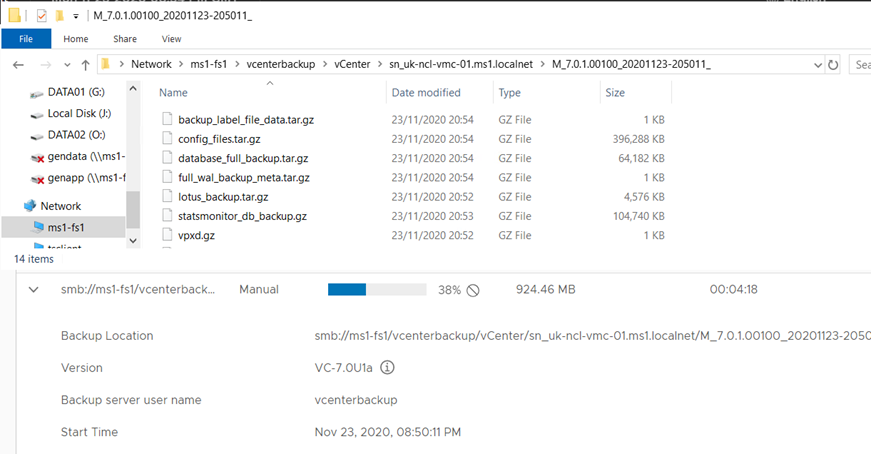Viewport: 871px width, 454px height.
Task: Collapse the smb backup row chevron
Action: pos(33,290)
